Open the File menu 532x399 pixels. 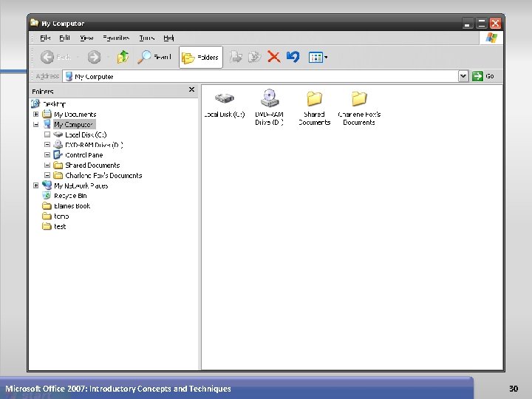45,38
